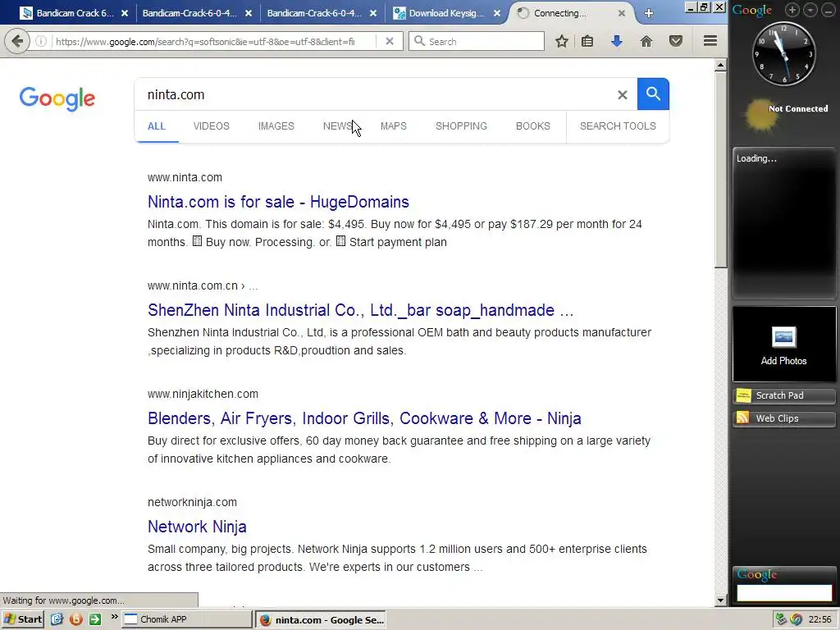Viewport: 840px width, 630px height.
Task: Close the Connecting... tab
Action: click(622, 13)
